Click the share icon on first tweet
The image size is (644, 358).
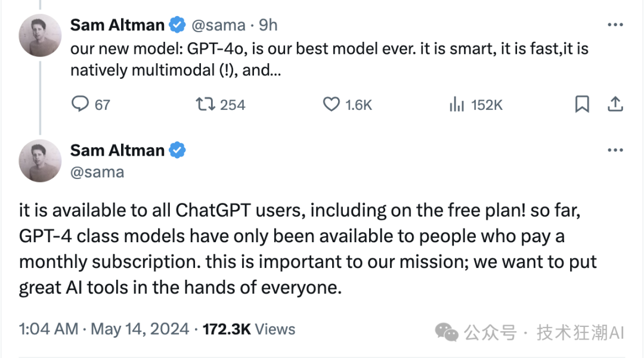coord(615,105)
